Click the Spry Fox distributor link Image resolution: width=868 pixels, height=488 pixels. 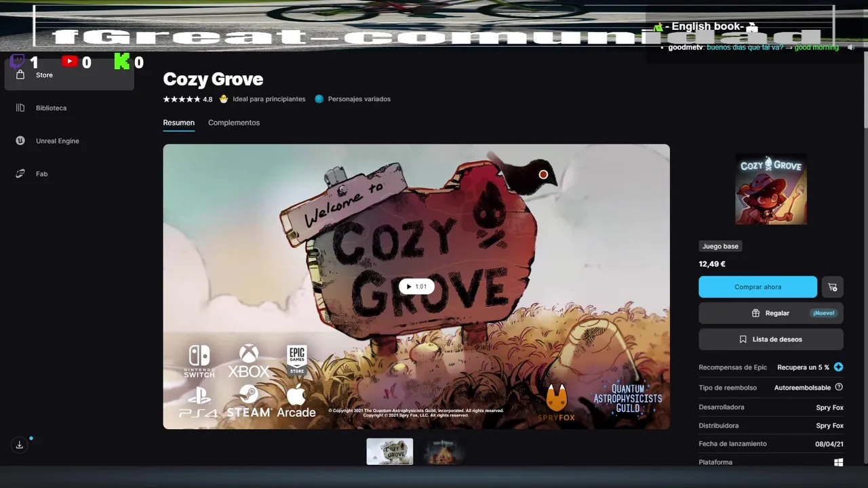click(829, 426)
